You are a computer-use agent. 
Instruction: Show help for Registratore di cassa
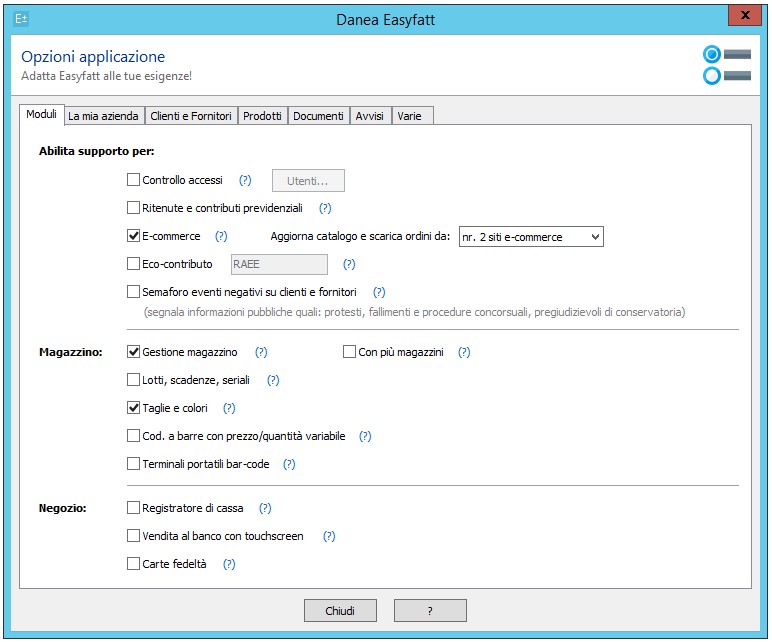265,509
